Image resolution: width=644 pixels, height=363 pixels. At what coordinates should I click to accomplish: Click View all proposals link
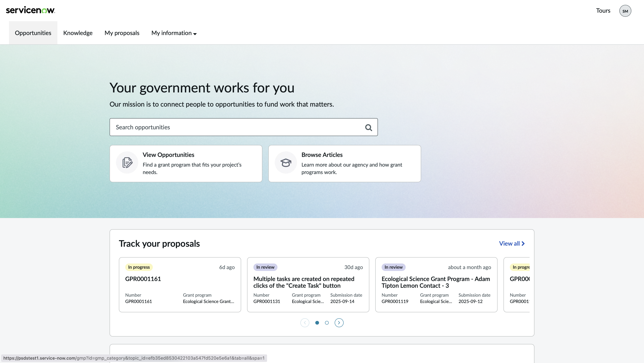[x=512, y=244]
